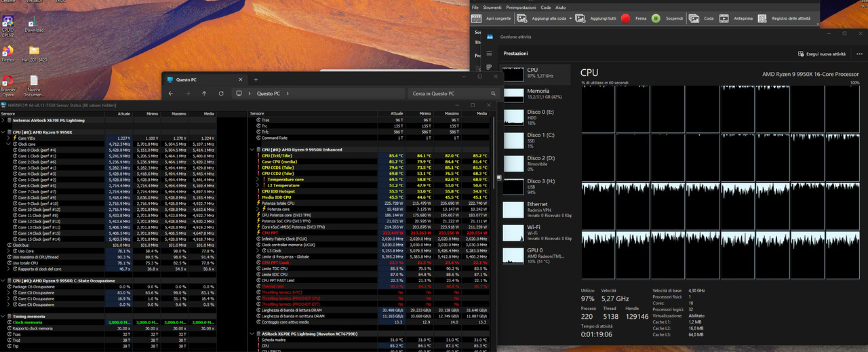Expand the Core VIDs row in HWiNFO

pos(8,138)
